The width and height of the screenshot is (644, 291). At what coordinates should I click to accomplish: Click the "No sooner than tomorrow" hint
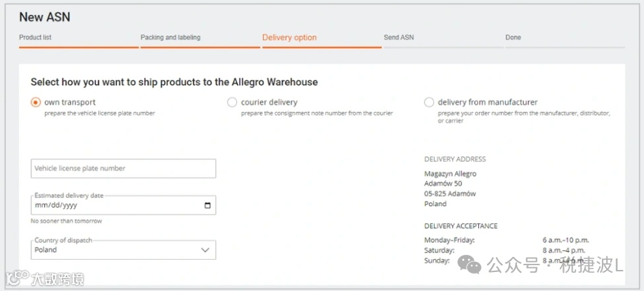coord(66,221)
